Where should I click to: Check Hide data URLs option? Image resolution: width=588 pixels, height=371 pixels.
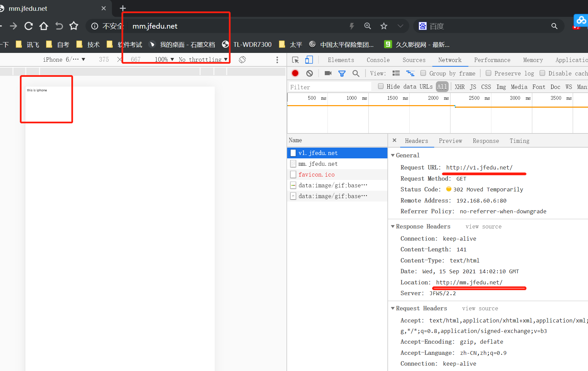(x=381, y=86)
